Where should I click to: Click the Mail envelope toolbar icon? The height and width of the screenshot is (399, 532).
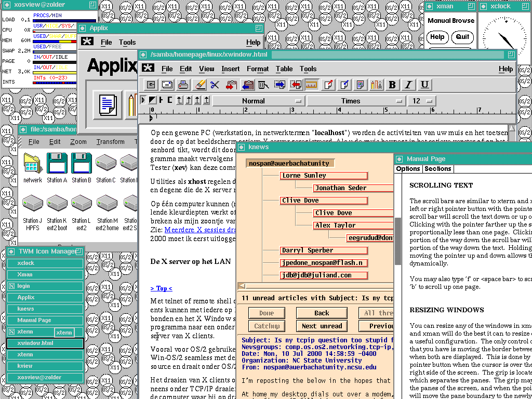(167, 85)
